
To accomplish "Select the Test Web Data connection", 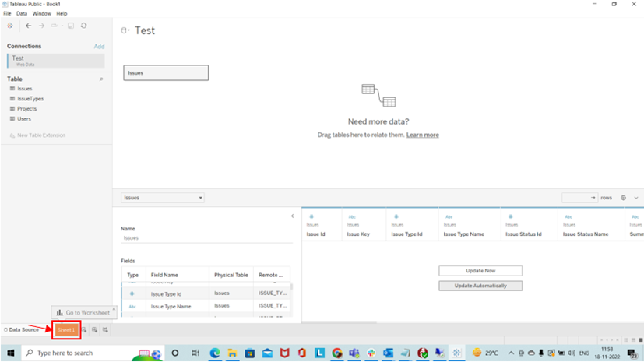I will [x=56, y=61].
